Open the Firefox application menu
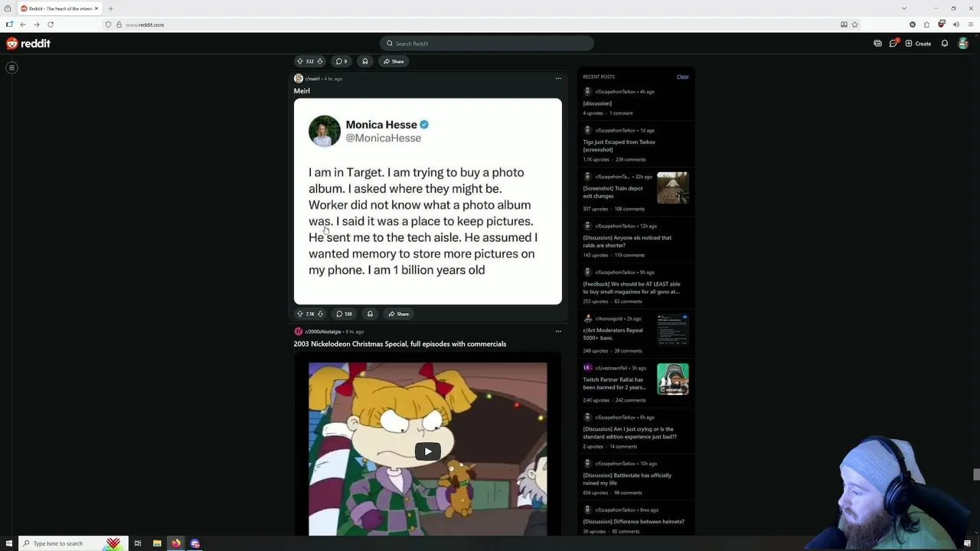980x551 pixels. click(x=969, y=24)
